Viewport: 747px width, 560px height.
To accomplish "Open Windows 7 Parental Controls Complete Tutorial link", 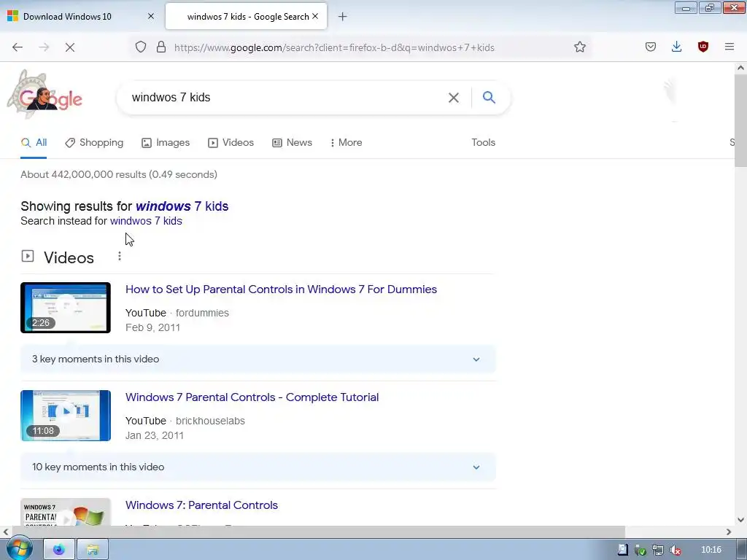I will point(252,397).
